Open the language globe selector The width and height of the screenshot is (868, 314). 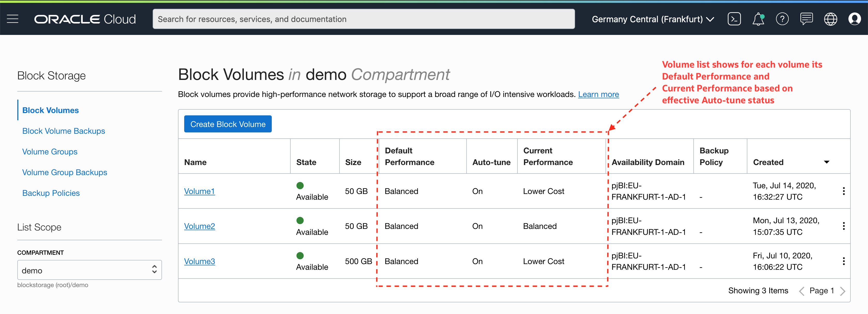(x=831, y=19)
